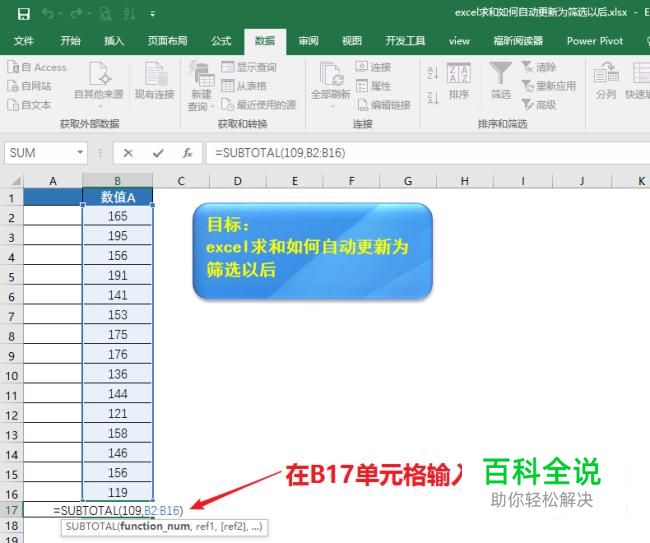Switch to the 视图 ribbon tab
Viewport: 650px width, 543px height.
point(352,41)
